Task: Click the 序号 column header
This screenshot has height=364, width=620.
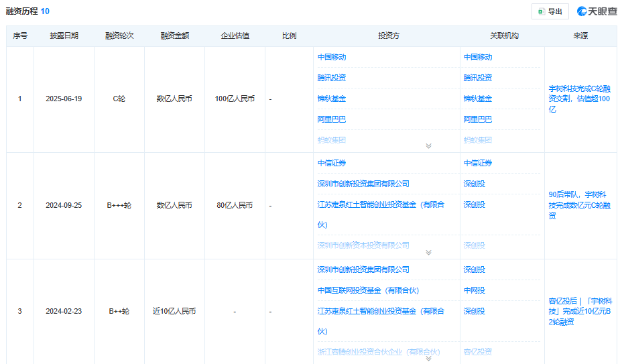Action: click(x=20, y=36)
